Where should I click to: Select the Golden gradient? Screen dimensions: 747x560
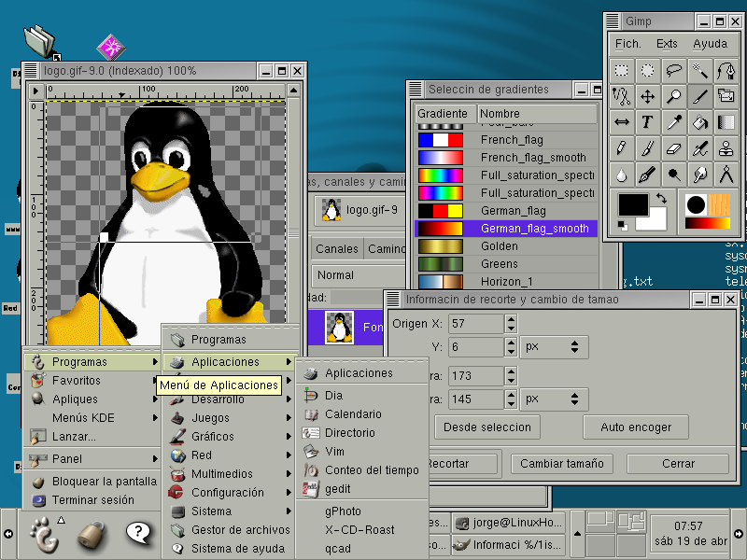point(506,246)
